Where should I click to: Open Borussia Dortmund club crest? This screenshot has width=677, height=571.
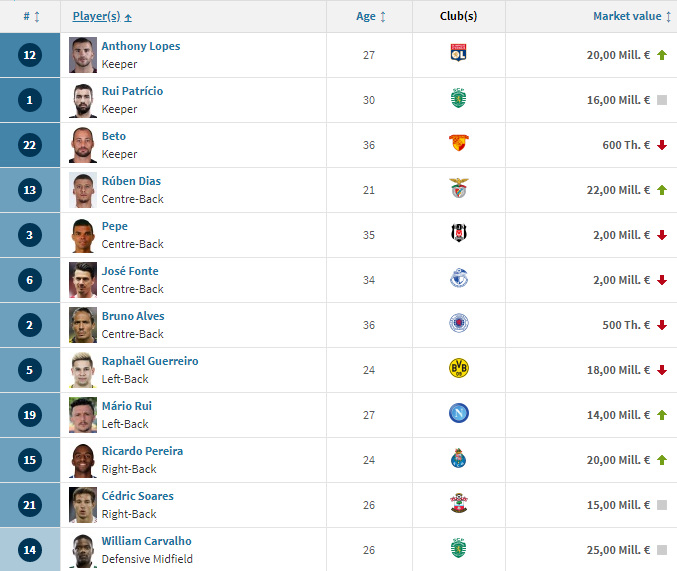(459, 368)
